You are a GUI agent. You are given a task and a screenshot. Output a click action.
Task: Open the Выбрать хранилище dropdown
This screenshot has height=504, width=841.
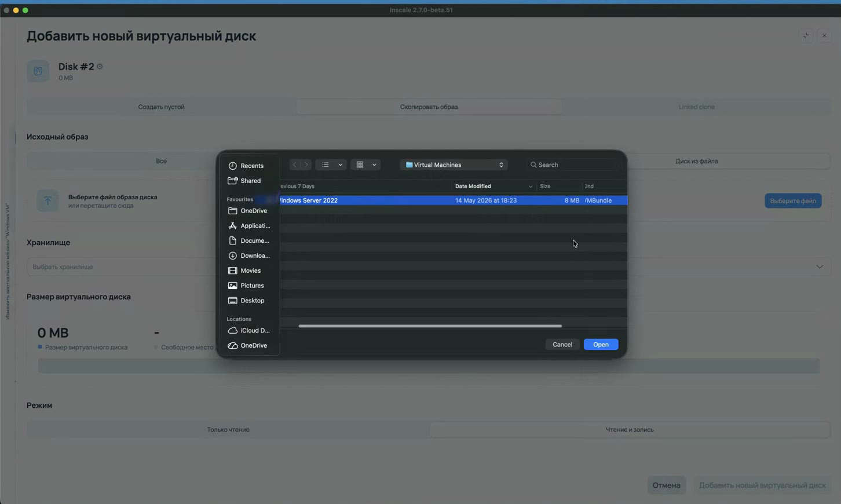(429, 267)
